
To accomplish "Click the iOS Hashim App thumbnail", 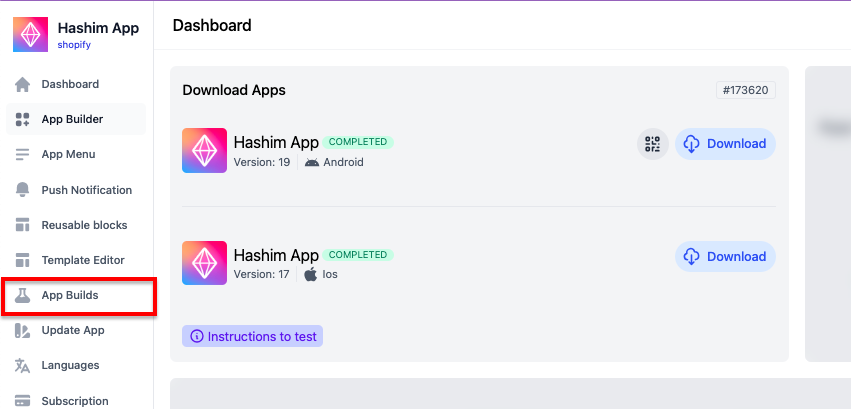I will [204, 263].
